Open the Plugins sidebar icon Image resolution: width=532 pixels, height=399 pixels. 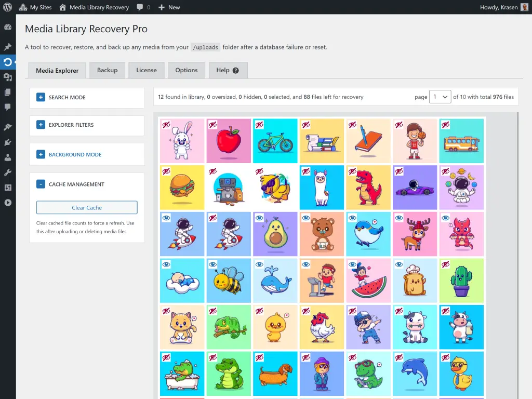(9, 142)
